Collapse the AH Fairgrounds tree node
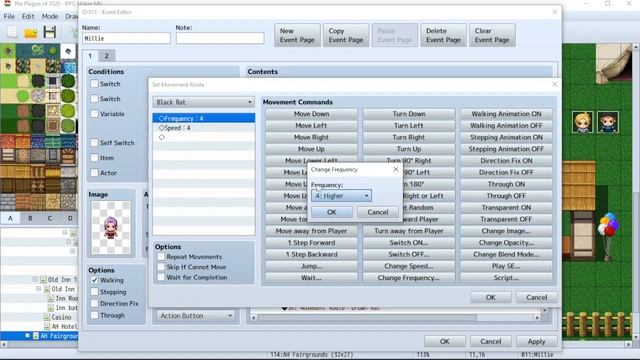Screen dimensions: 640x360 point(27,336)
